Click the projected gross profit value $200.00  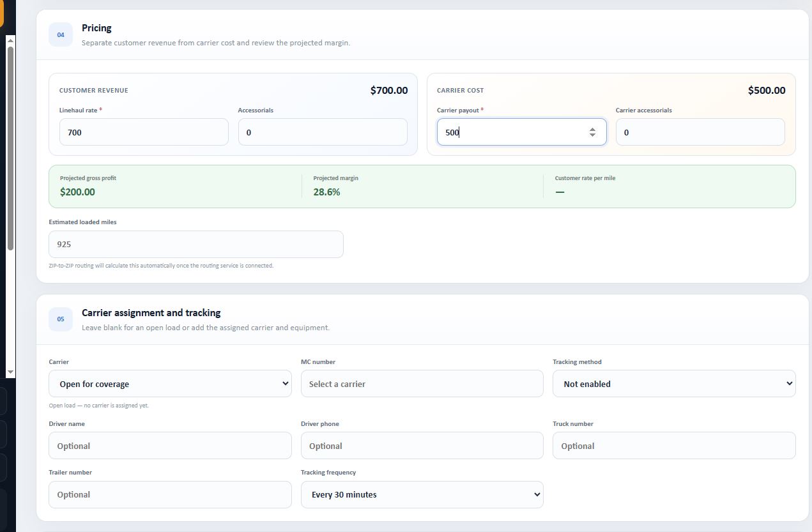pos(77,192)
